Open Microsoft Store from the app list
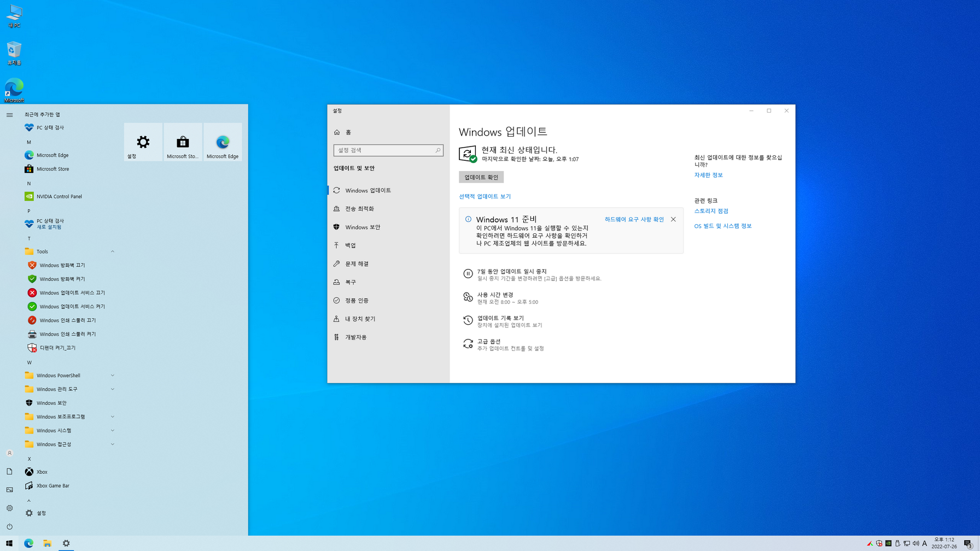 68,169
